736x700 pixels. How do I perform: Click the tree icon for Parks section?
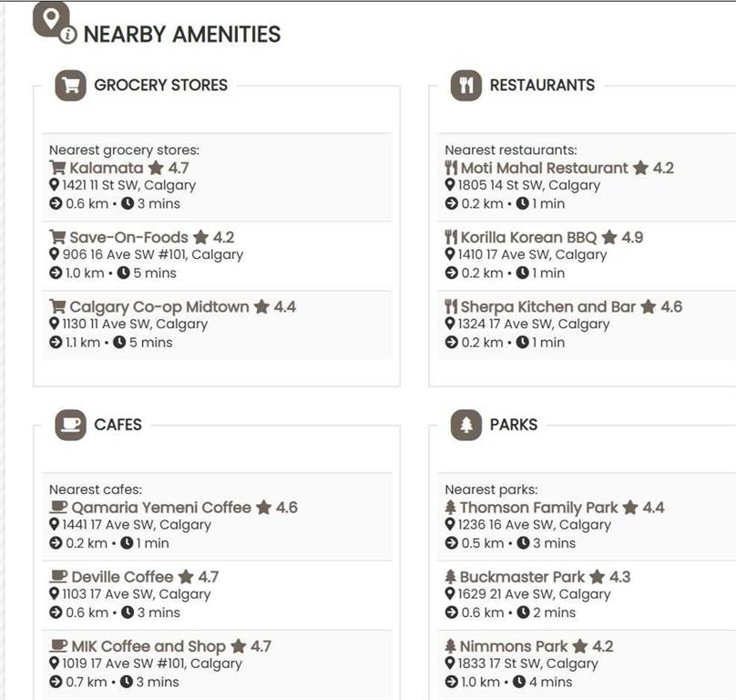[x=465, y=425]
